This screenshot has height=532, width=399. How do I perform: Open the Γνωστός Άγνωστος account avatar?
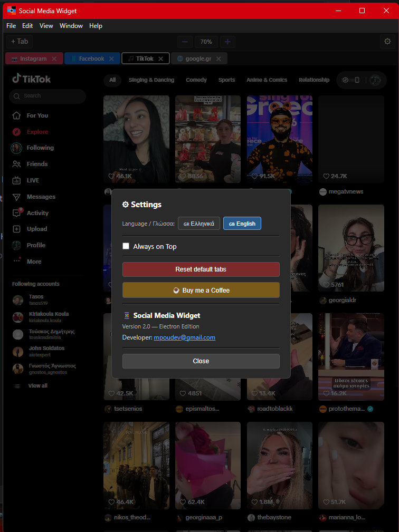pos(17,369)
